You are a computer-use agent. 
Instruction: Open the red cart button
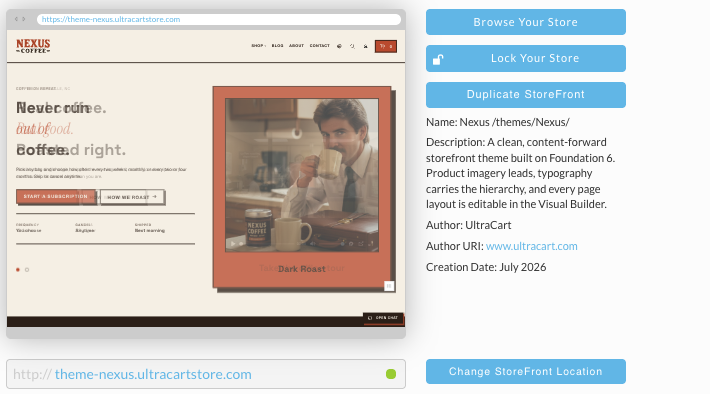pyautogui.click(x=386, y=46)
